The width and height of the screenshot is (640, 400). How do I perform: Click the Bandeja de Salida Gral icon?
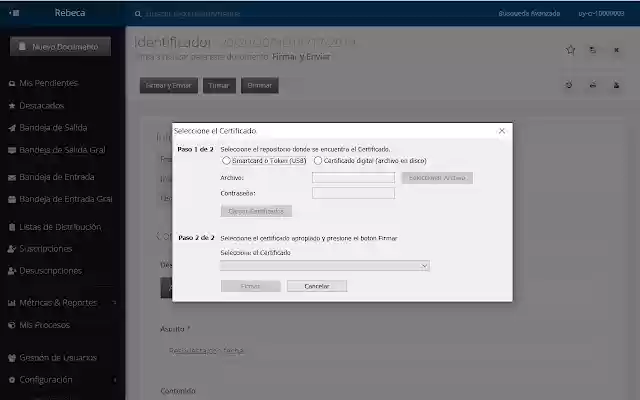(12, 150)
